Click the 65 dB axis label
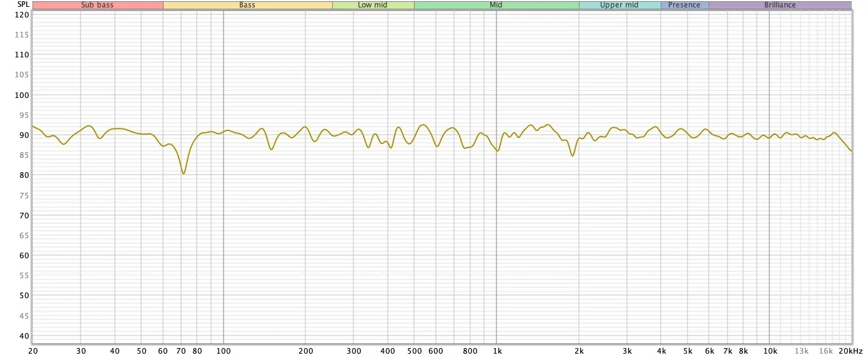 (24, 235)
